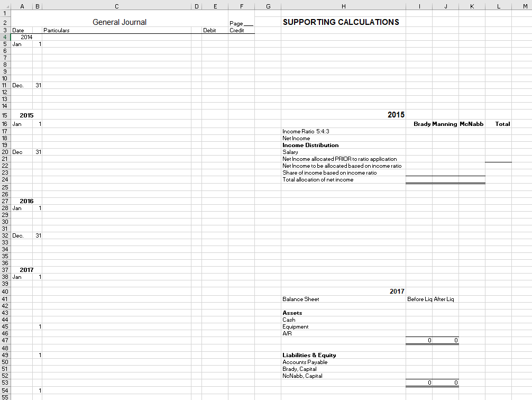
Task: Click the select-all corner triangle
Action: 5,6
